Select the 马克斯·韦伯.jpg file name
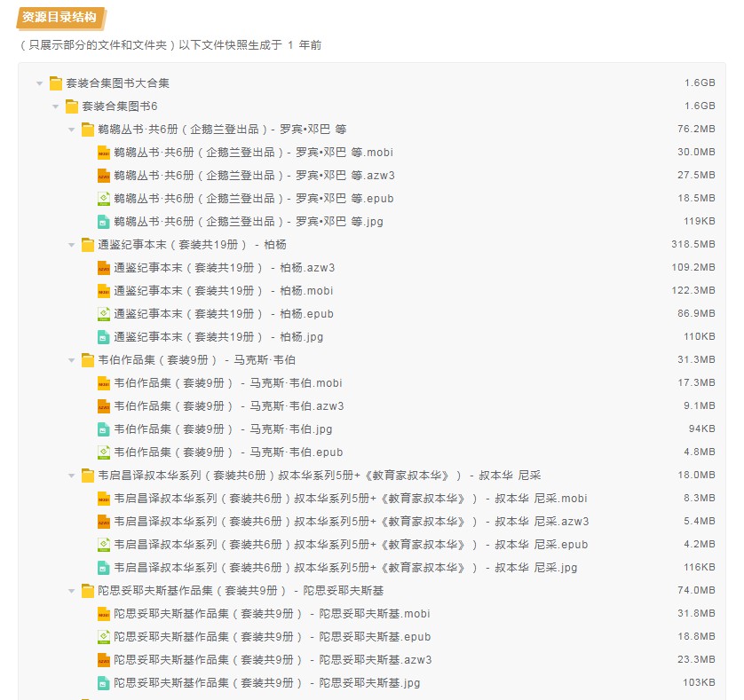Viewport: 744px width, 700px height. pos(224,429)
